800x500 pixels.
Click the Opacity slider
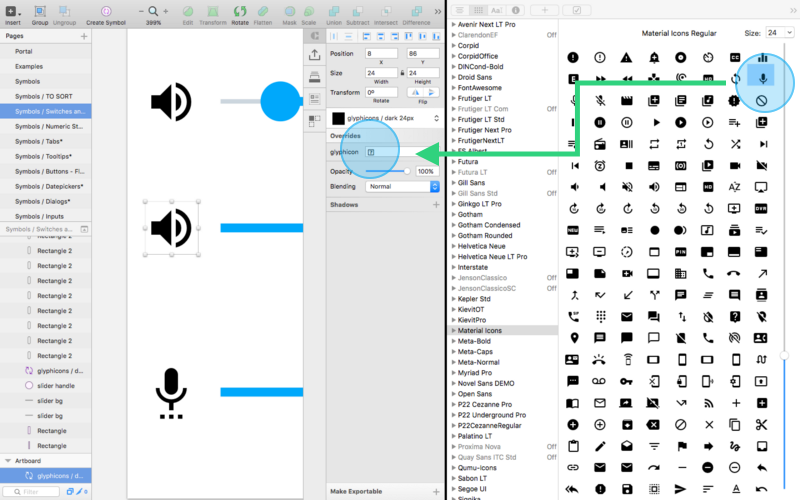[x=387, y=171]
